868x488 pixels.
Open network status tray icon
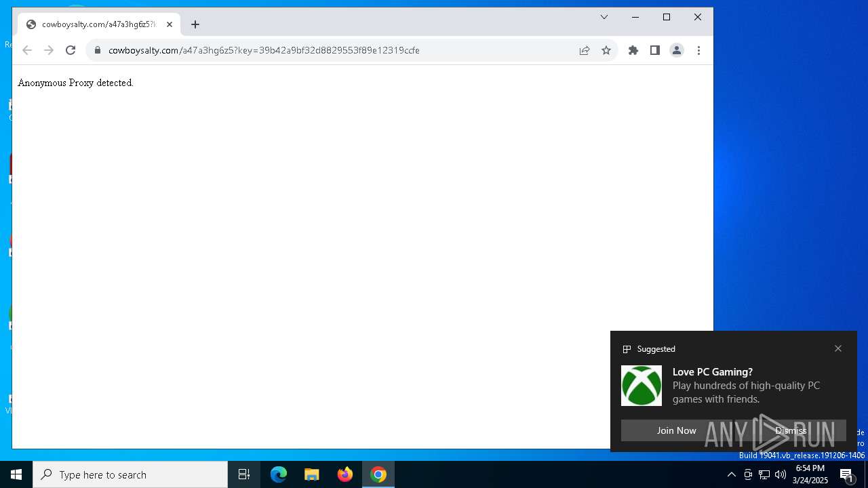point(764,474)
